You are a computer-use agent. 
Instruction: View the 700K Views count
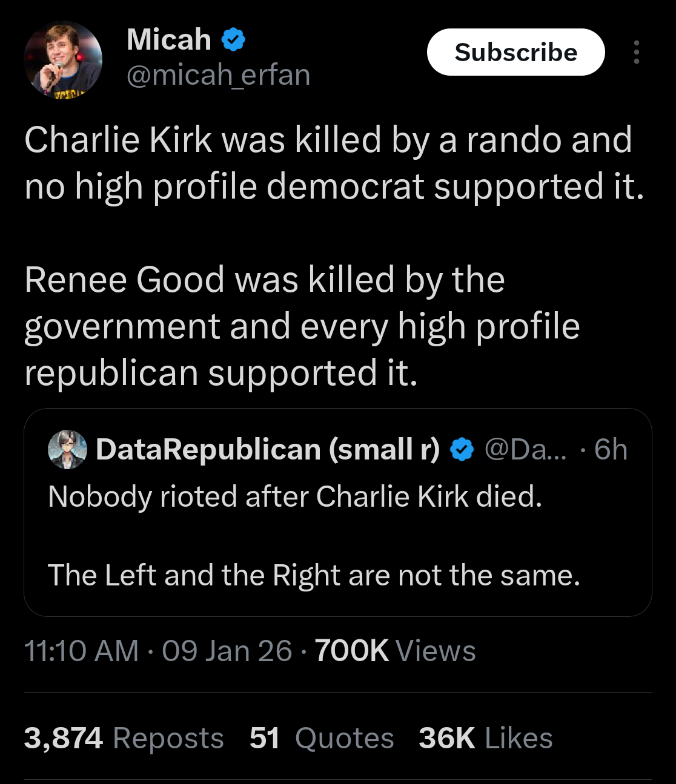coord(395,651)
